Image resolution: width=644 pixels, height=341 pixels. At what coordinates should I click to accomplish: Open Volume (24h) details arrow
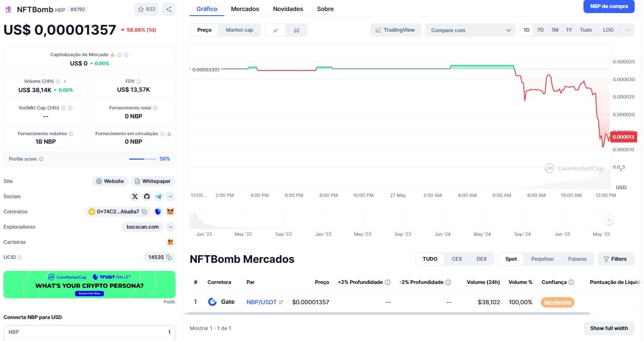(65, 82)
